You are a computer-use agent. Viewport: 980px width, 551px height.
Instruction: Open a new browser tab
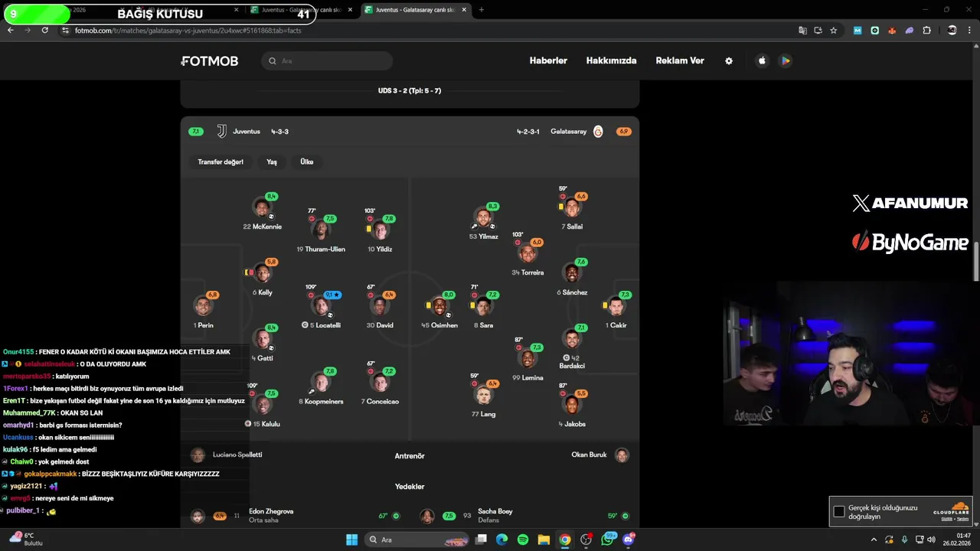tap(482, 10)
